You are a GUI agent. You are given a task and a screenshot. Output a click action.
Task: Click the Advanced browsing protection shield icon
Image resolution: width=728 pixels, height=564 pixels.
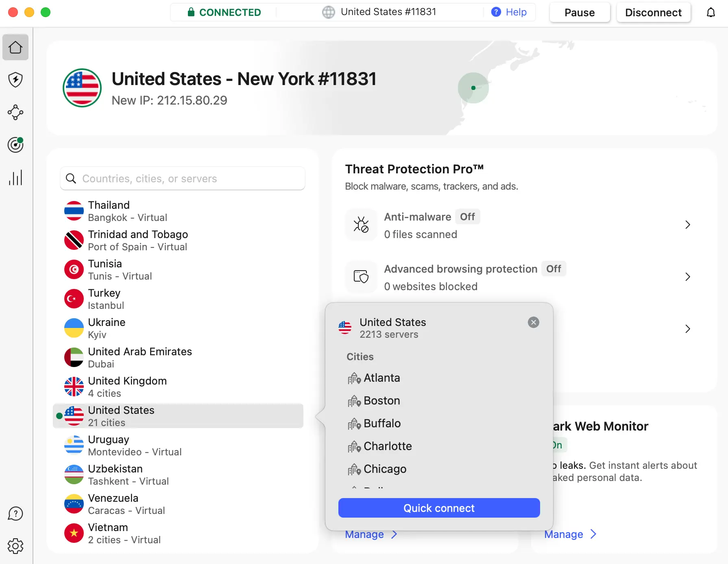point(361,277)
